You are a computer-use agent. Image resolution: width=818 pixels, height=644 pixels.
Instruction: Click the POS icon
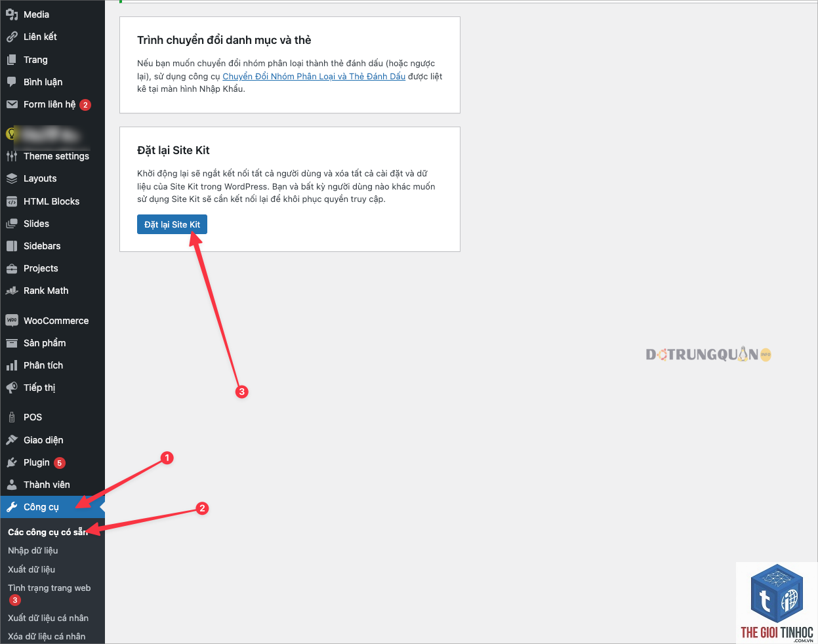12,417
